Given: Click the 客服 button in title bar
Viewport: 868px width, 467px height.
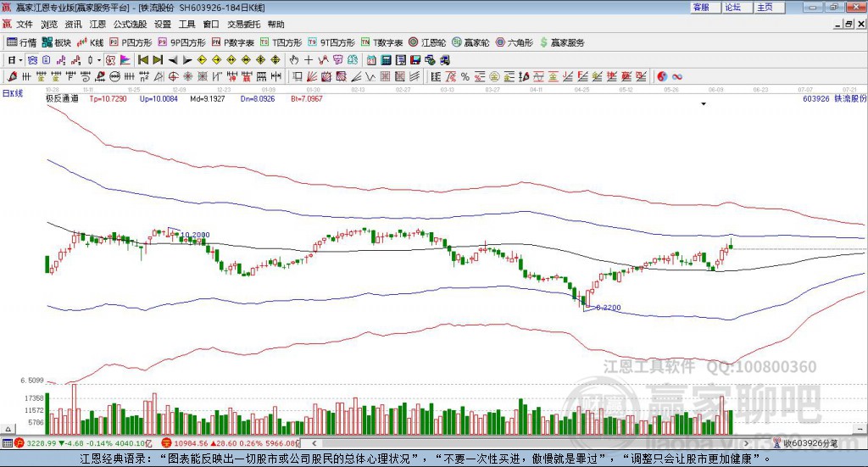Looking at the screenshot, I should pos(705,7).
